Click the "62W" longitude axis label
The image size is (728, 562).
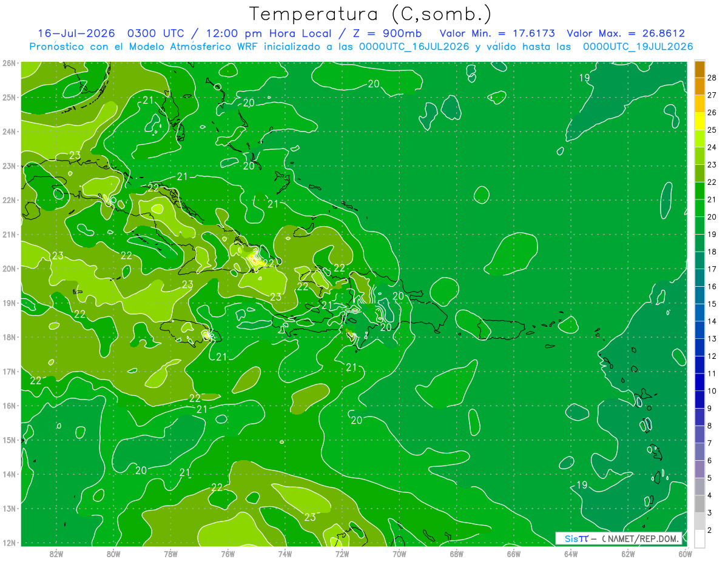pyautogui.click(x=628, y=554)
